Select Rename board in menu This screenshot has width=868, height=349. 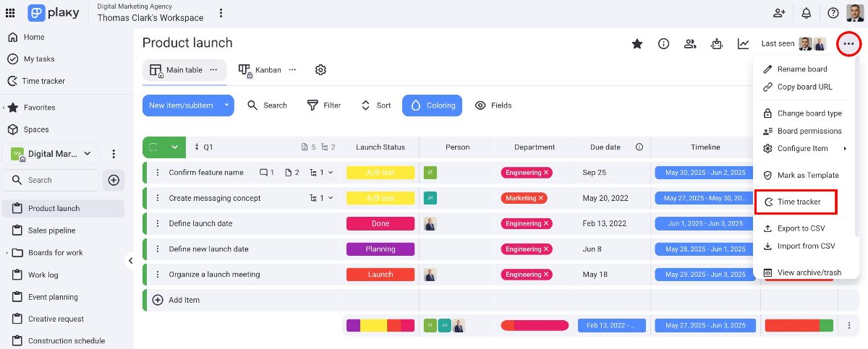click(x=802, y=69)
